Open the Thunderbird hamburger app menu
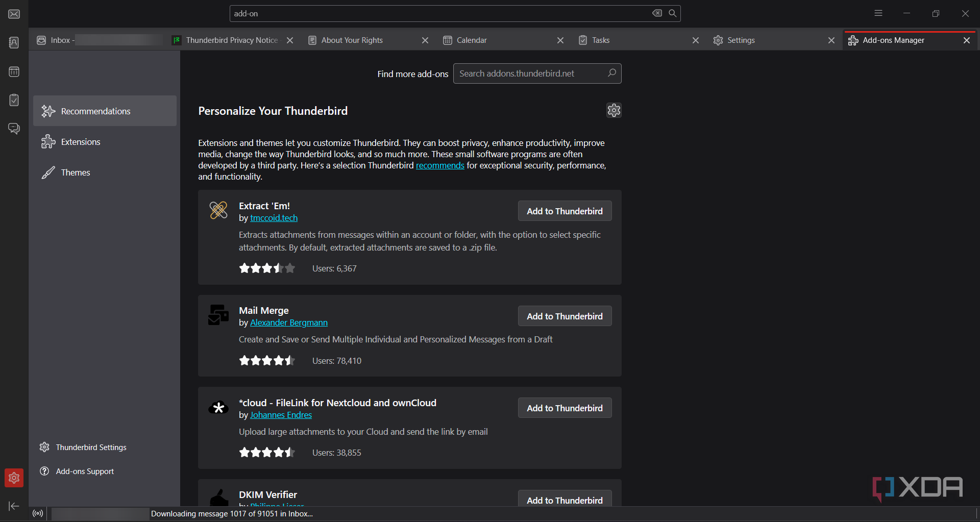Viewport: 980px width, 522px height. click(878, 13)
